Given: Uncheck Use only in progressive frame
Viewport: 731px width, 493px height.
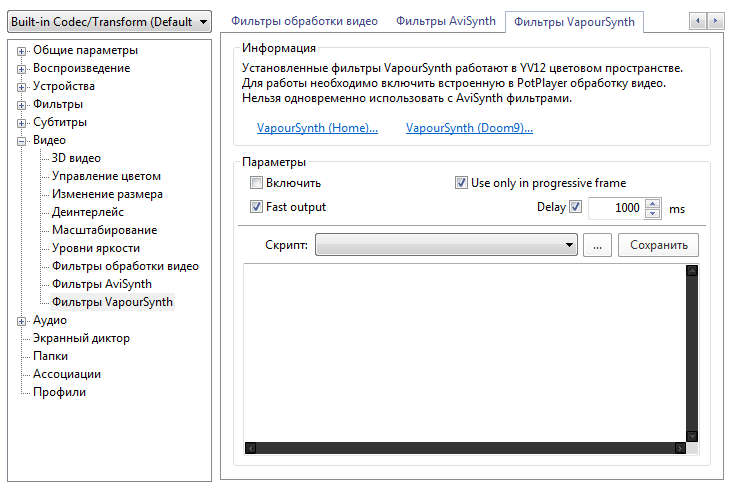Looking at the screenshot, I should (461, 183).
